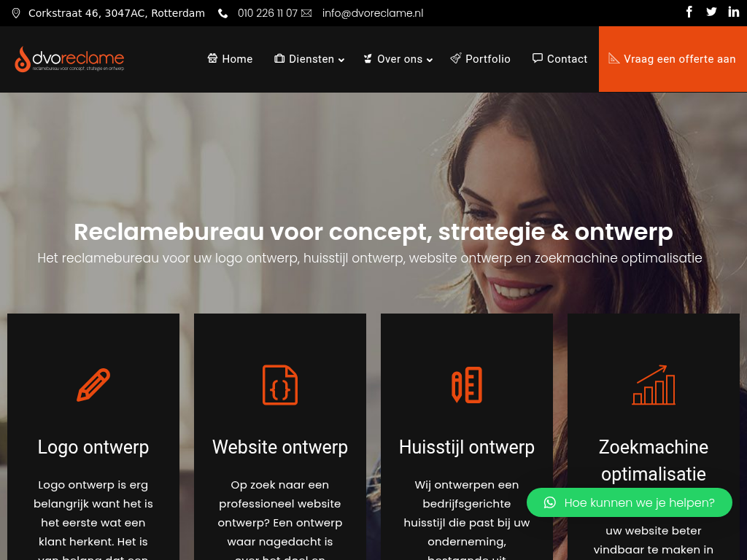
Task: Click the pencil and ruler Huisstijl icon
Action: tap(467, 385)
